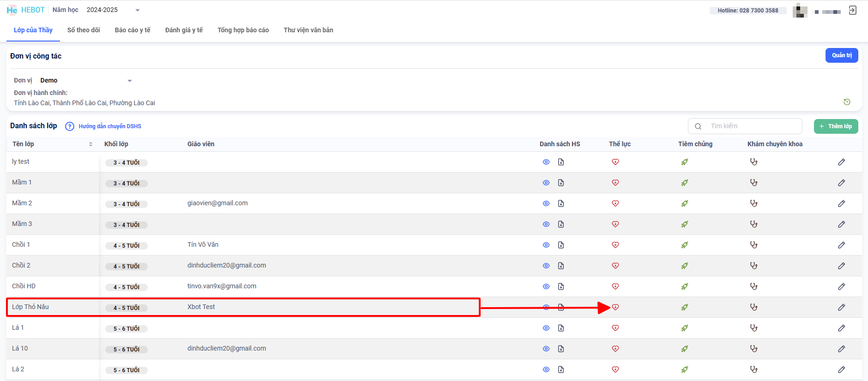Open vaccination syringe icon for Mầm 2

click(685, 203)
